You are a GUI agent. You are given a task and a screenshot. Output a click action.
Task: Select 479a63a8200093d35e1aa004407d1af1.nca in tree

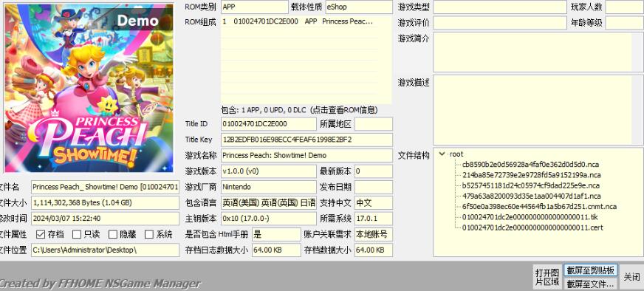[x=531, y=196]
